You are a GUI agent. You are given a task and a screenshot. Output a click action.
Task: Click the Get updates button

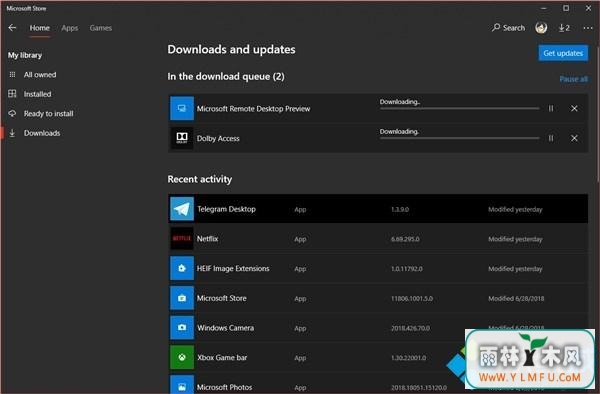(x=563, y=53)
